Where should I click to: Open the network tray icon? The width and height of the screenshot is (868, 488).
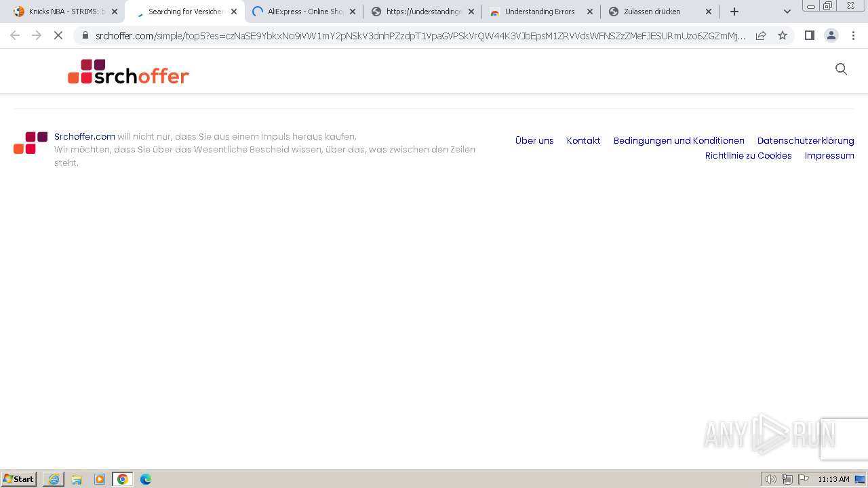tap(787, 479)
